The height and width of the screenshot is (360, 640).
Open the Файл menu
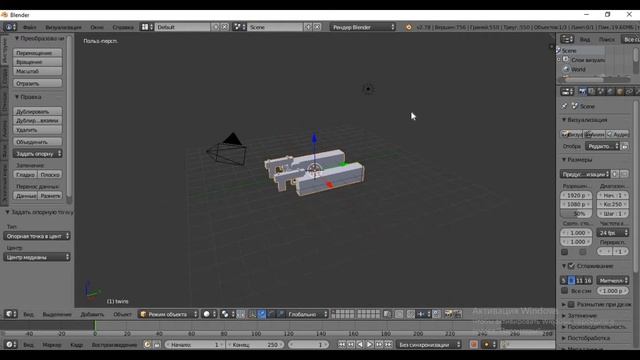coord(30,27)
